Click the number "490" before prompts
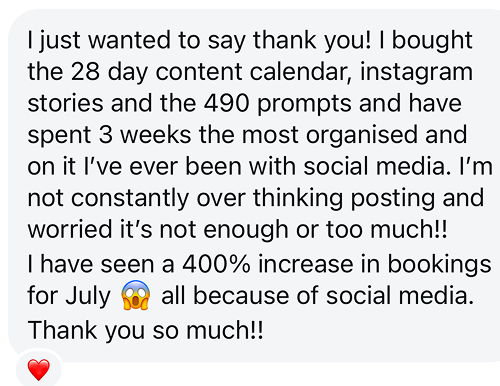 (227, 103)
